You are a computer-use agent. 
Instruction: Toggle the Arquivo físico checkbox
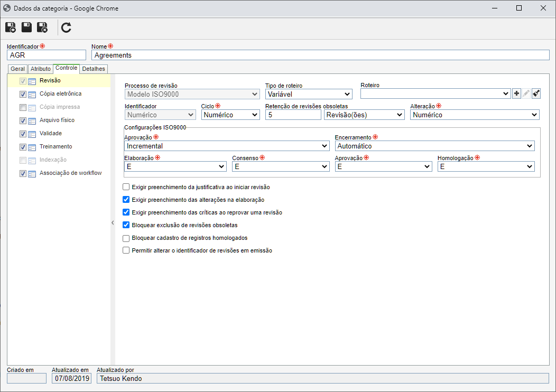pos(23,120)
